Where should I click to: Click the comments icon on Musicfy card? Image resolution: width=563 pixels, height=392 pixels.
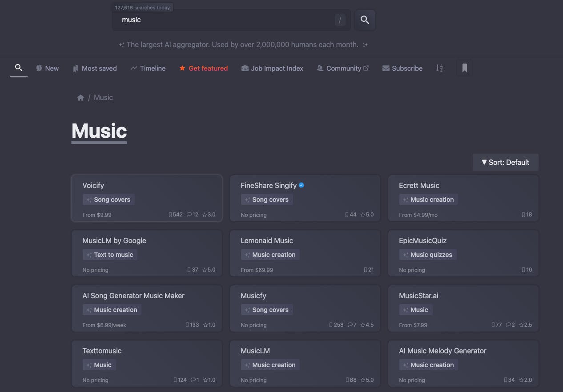(x=350, y=325)
